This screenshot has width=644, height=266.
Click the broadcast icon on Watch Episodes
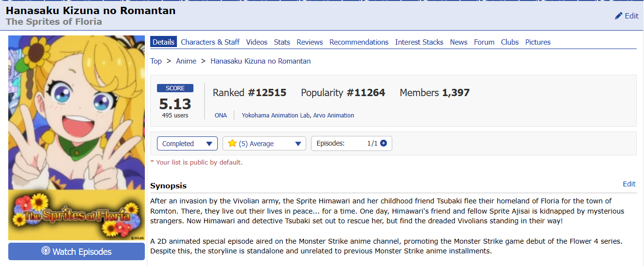(x=46, y=251)
